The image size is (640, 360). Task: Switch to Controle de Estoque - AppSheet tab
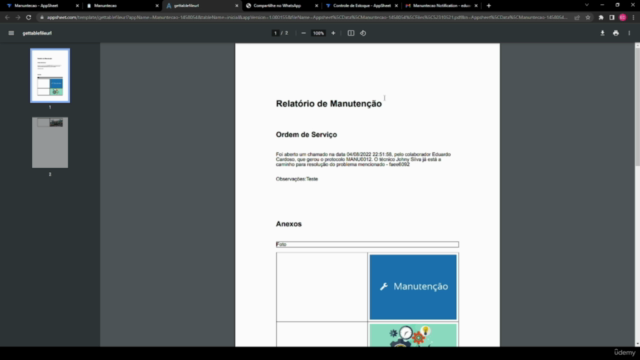(x=361, y=6)
